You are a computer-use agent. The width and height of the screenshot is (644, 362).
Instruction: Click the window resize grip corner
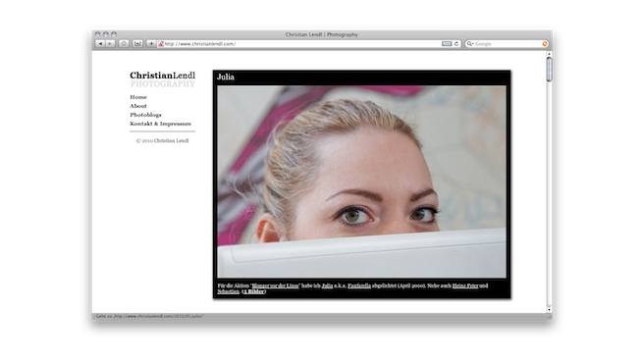coord(549,317)
